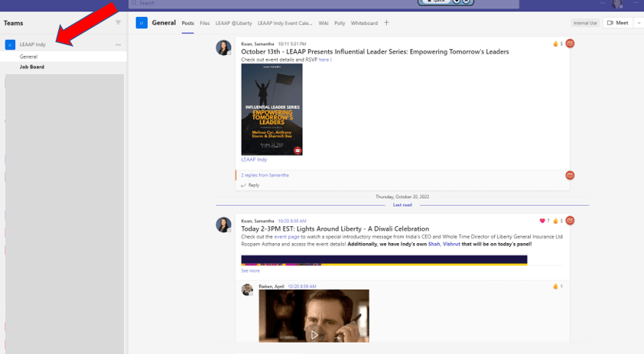Open Samantha Kwan's avatar on October 13th post
The height and width of the screenshot is (354, 644).
[223, 47]
